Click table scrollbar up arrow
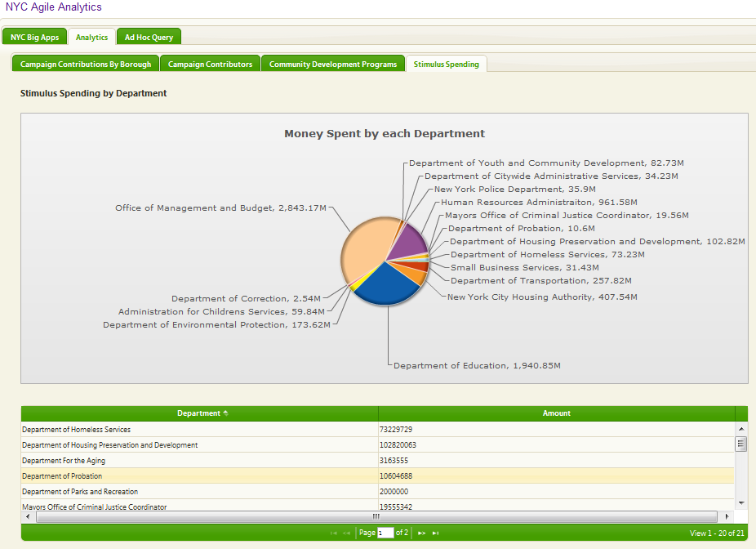Screen dimensions: 756x549 click(x=741, y=429)
